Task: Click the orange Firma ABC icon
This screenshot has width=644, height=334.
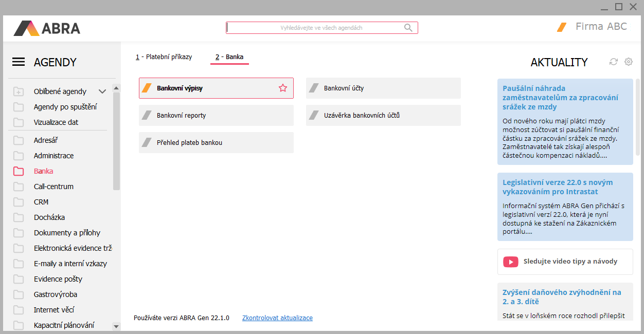Action: coord(562,27)
